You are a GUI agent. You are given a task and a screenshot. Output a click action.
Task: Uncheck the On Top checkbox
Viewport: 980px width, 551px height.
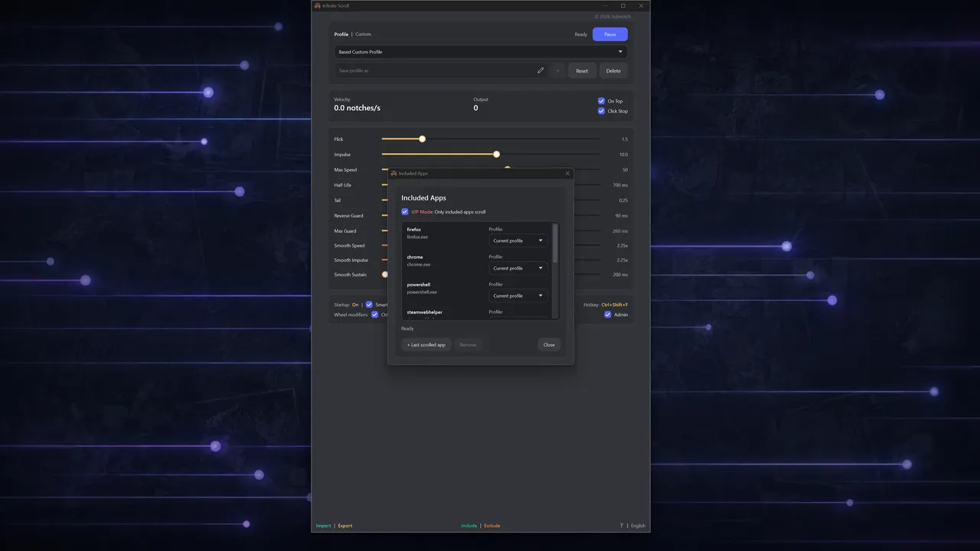(601, 101)
